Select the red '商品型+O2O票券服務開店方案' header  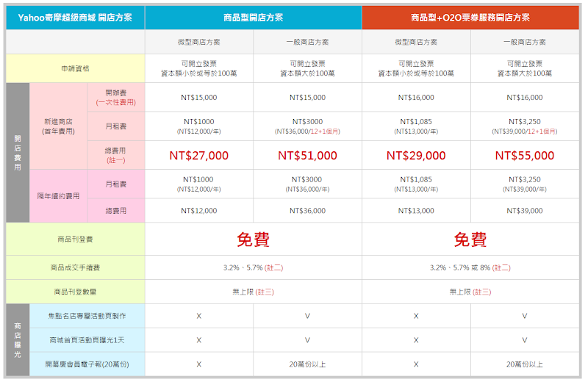(470, 18)
